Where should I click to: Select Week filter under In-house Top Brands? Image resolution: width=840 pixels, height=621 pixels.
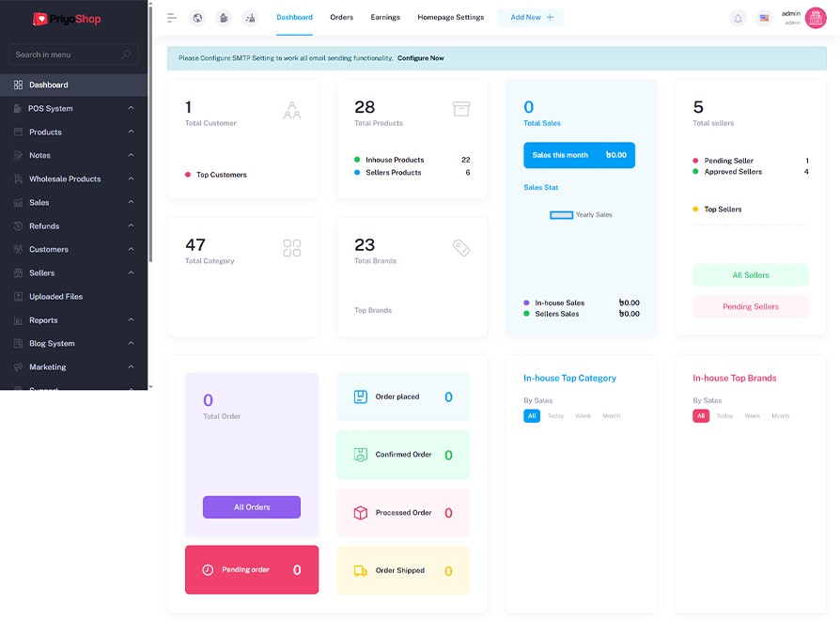(752, 416)
